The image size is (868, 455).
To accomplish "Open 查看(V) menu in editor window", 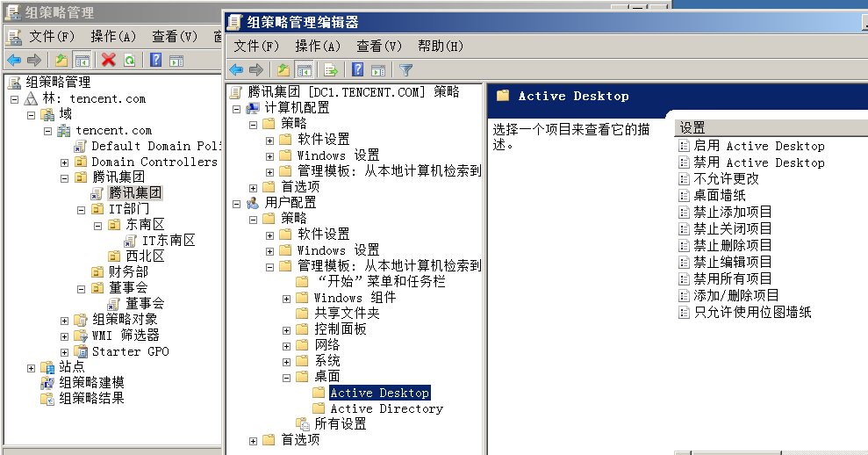I will pyautogui.click(x=379, y=46).
